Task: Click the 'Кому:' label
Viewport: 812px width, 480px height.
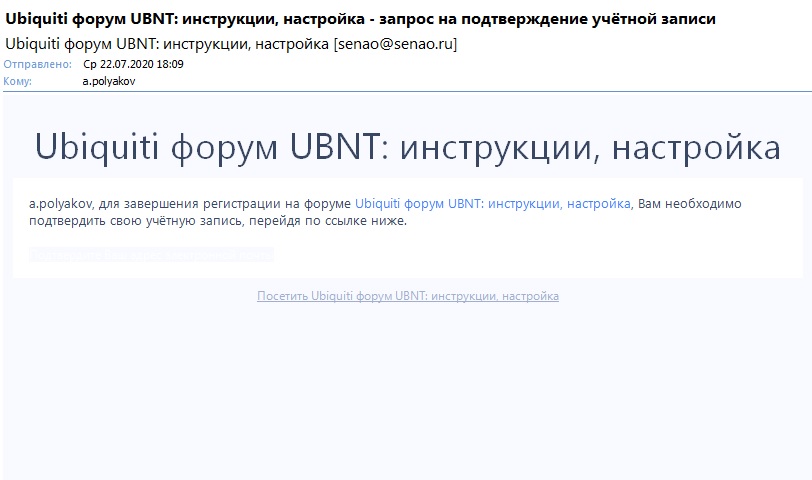Action: (x=18, y=81)
